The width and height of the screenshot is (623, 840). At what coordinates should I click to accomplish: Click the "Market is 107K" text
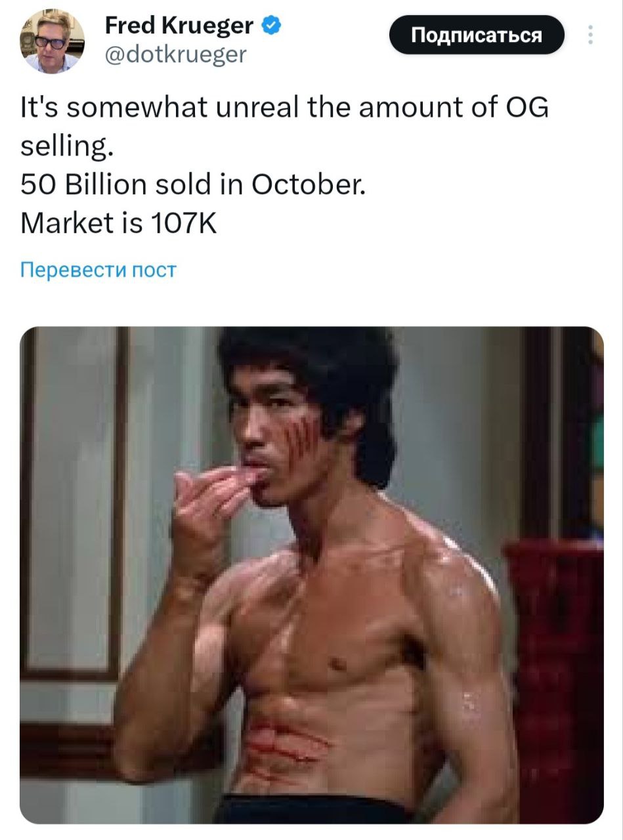point(118,224)
